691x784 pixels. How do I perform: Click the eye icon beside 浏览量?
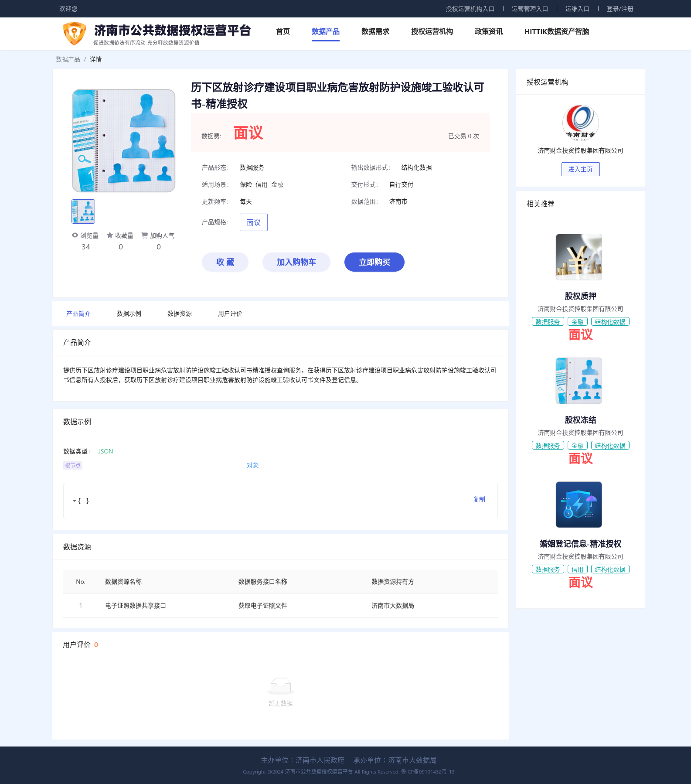[x=75, y=235]
